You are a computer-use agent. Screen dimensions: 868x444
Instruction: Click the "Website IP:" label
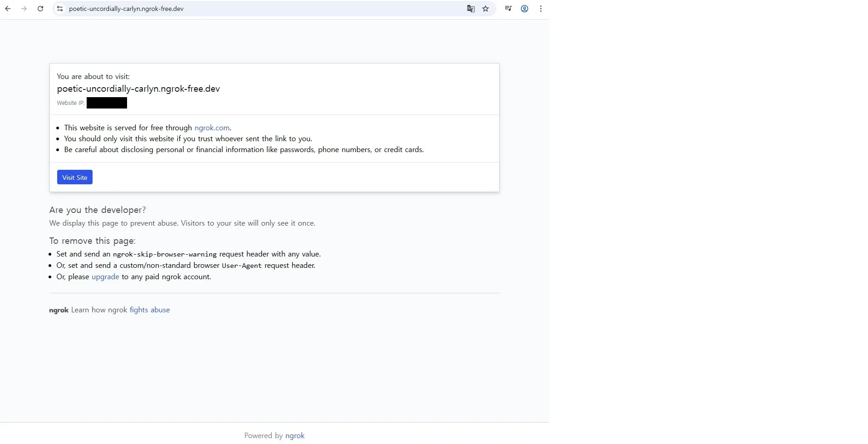click(x=71, y=103)
